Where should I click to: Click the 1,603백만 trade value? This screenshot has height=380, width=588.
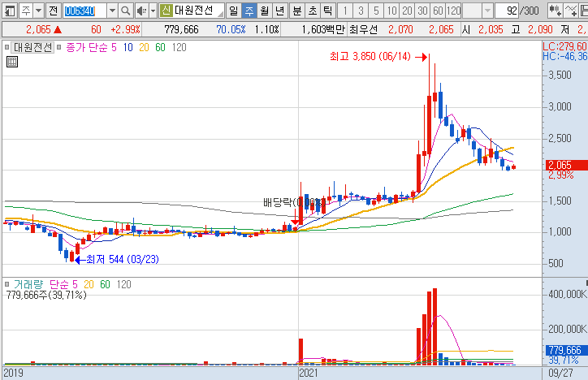[323, 29]
